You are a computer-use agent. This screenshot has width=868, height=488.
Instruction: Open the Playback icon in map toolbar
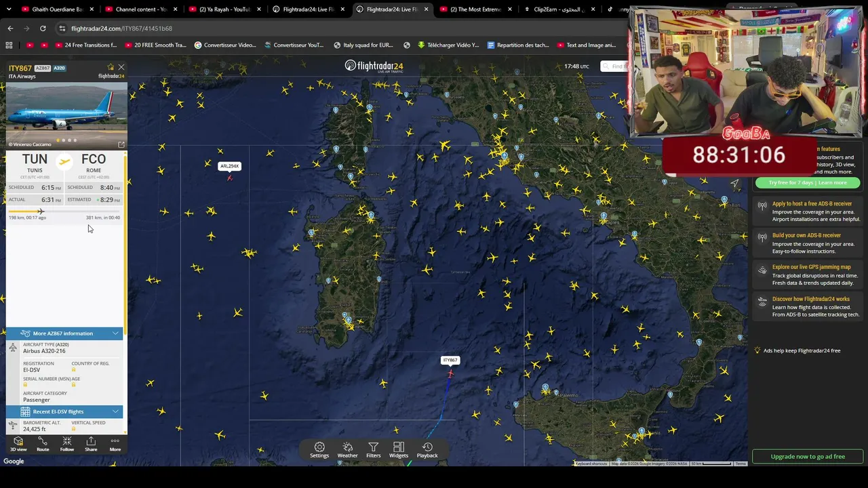[427, 450]
